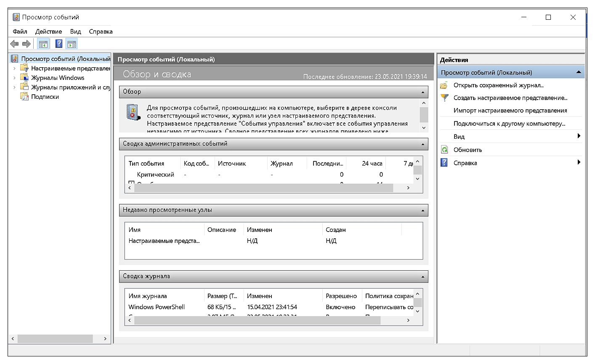Click the blue Help toolbar icon
Image resolution: width=595 pixels, height=364 pixels.
click(x=59, y=44)
